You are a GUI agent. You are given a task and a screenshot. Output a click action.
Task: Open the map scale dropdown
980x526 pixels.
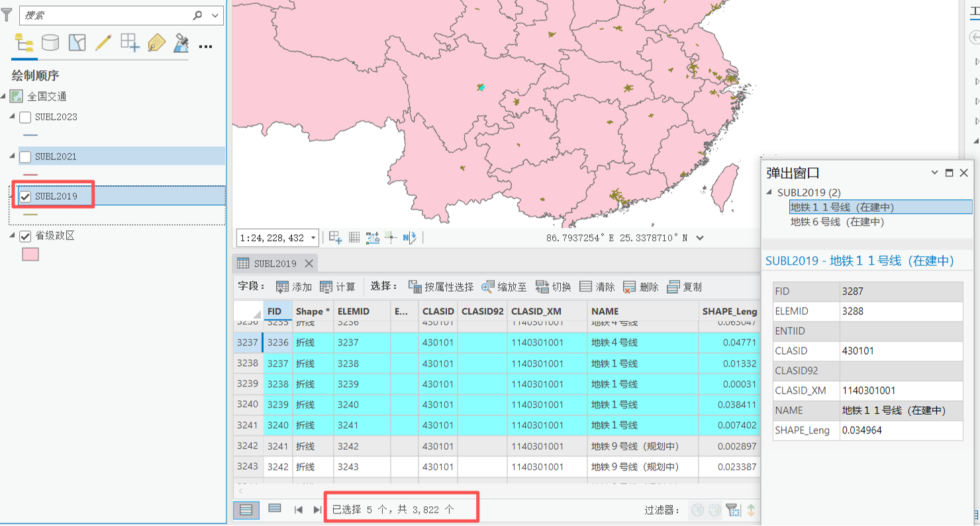point(313,238)
